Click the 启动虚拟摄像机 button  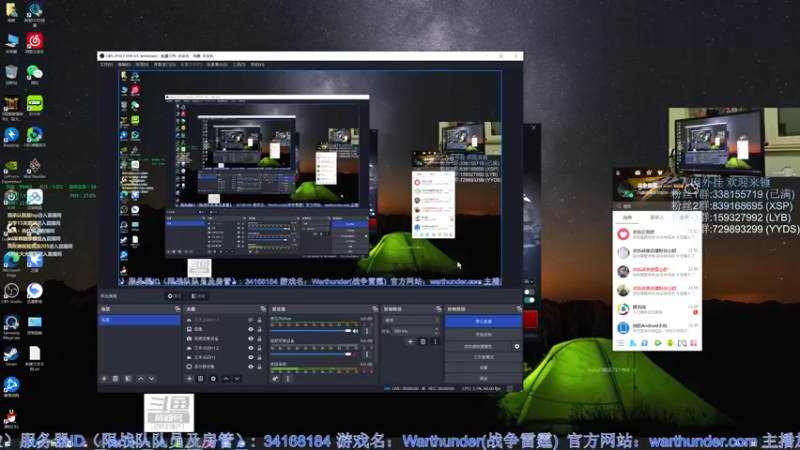click(479, 346)
